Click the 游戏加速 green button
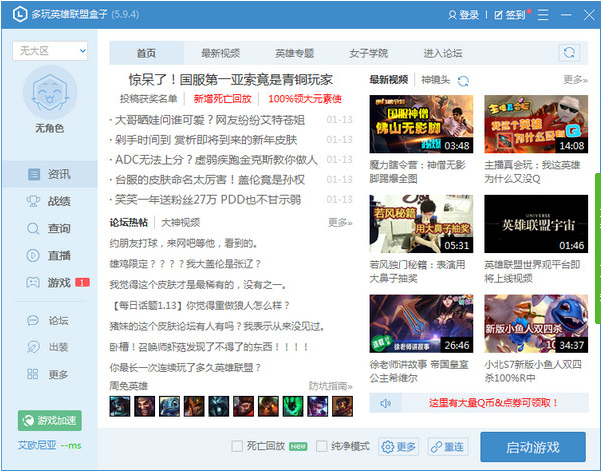 point(50,421)
